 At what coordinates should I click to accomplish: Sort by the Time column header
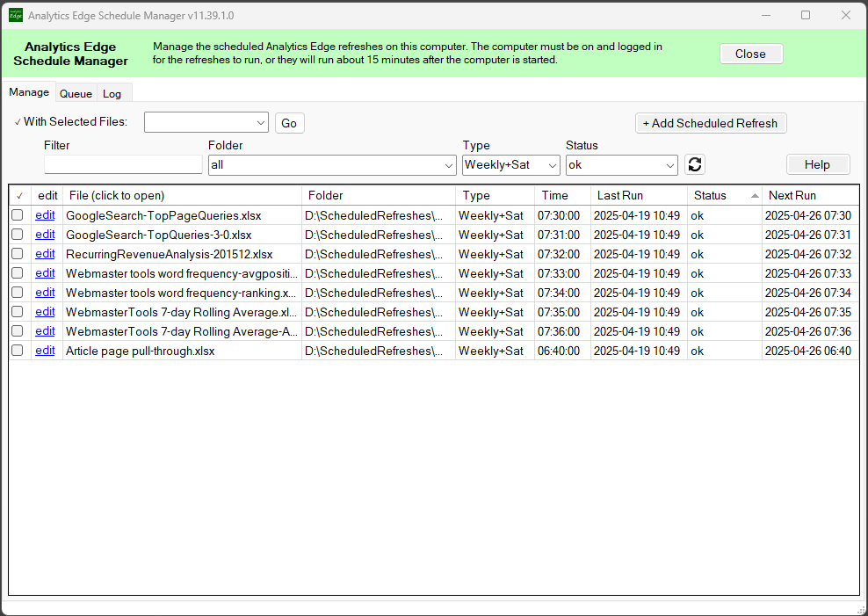(562, 195)
